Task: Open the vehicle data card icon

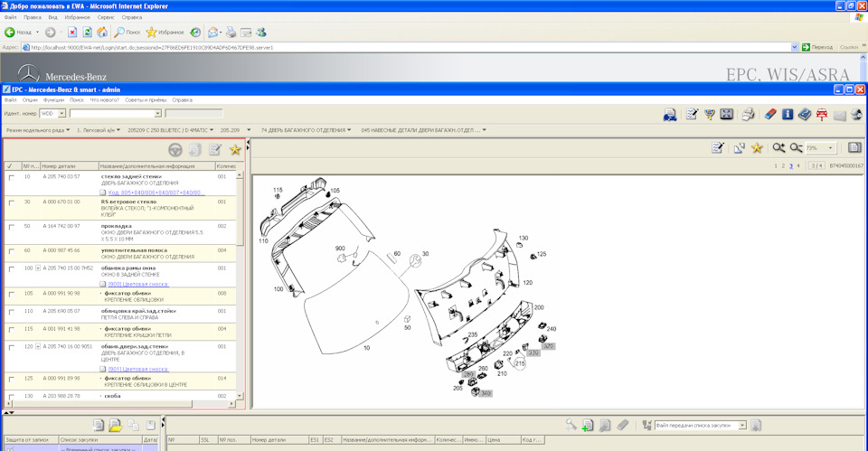Action: 670,115
